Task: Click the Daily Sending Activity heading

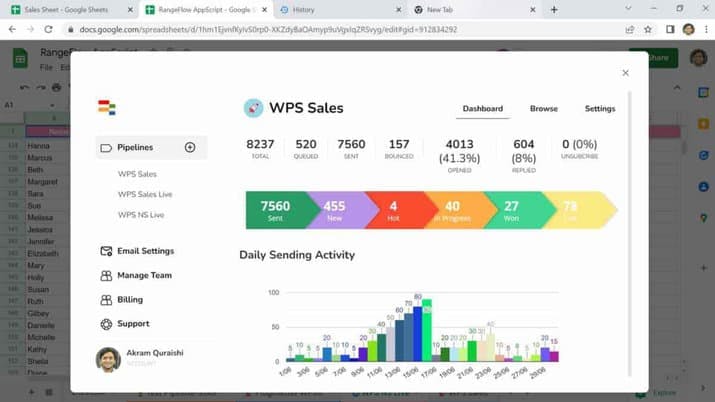Action: [297, 255]
